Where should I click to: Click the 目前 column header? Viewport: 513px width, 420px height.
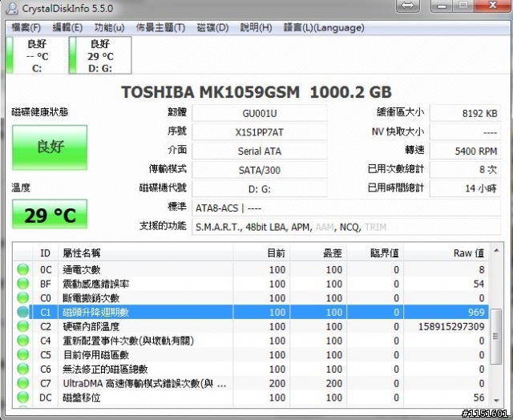261,252
